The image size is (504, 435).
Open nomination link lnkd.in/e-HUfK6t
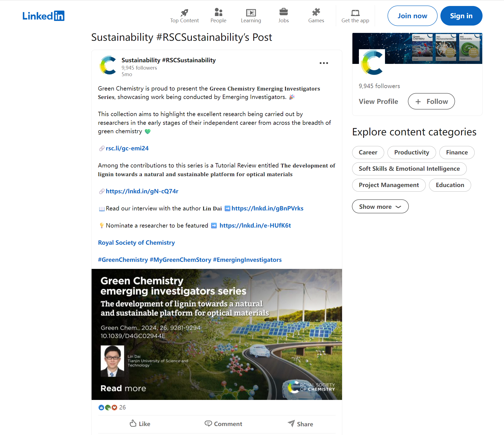coord(255,225)
